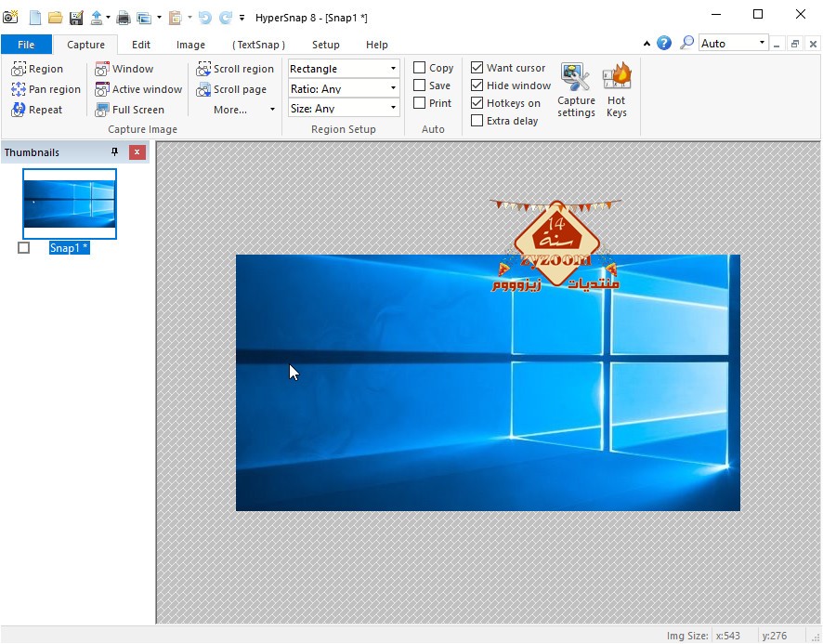This screenshot has width=823, height=644.
Task: Click the x:543 status bar value
Action: tap(727, 636)
